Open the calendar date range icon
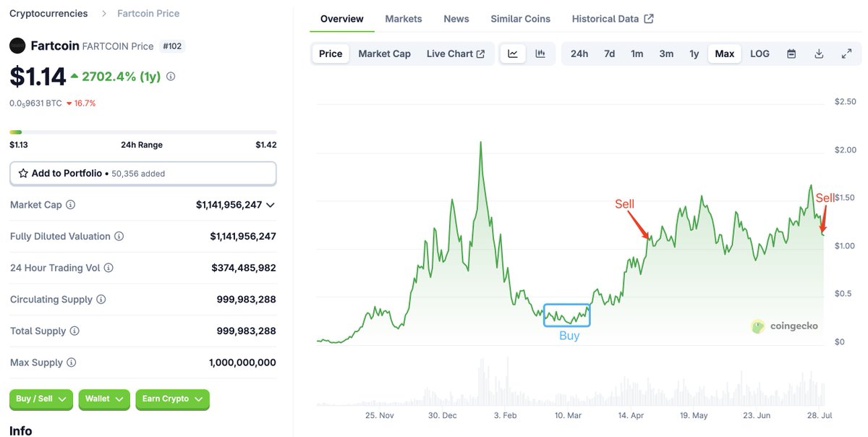Screen dimensions: 868x437 (x=791, y=54)
